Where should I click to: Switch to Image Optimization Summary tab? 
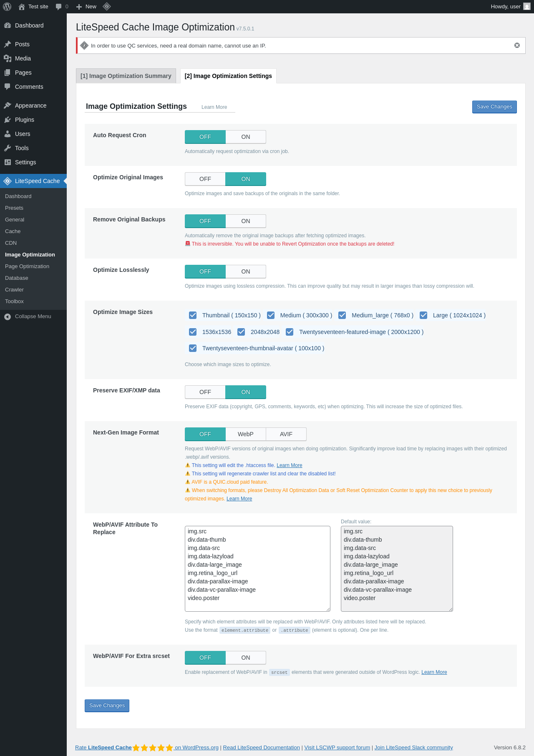tap(126, 76)
